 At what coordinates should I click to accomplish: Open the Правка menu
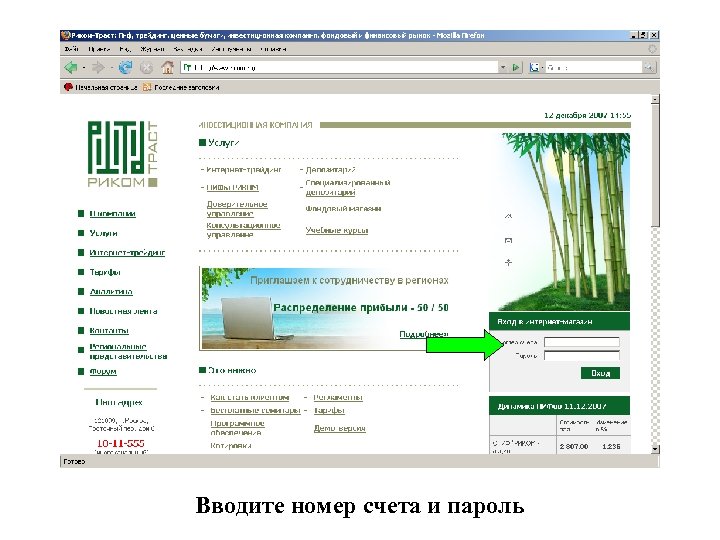click(x=99, y=49)
